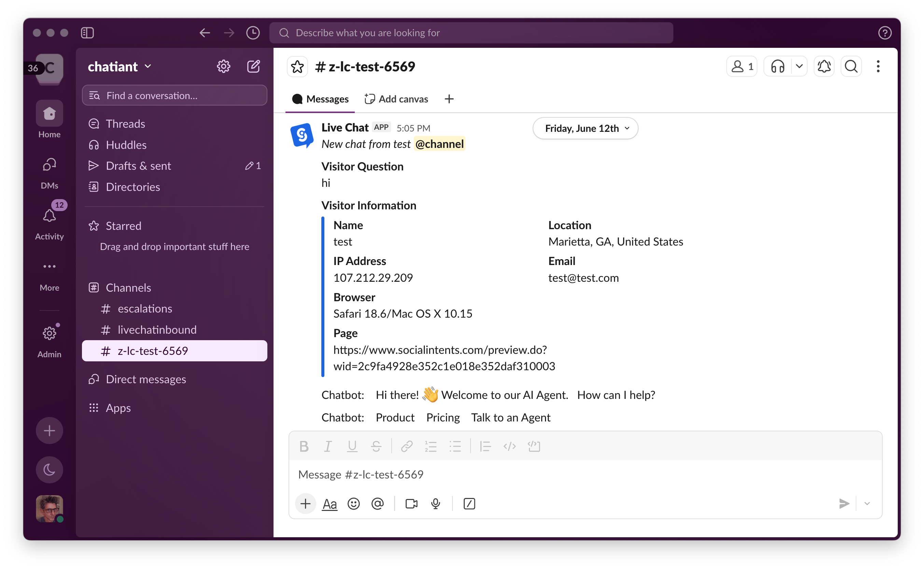Image resolution: width=924 pixels, height=569 pixels.
Task: Open send options dropdown arrow
Action: 867,503
